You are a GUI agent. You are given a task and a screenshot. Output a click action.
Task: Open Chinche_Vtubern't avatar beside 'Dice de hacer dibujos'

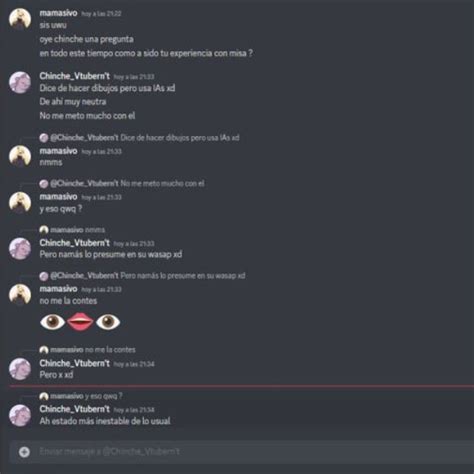click(x=20, y=82)
